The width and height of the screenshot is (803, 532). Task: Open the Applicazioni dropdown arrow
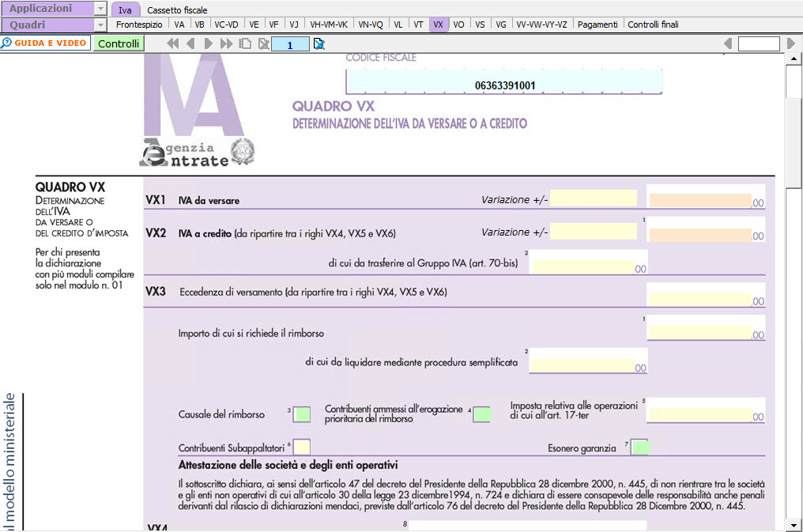point(100,9)
